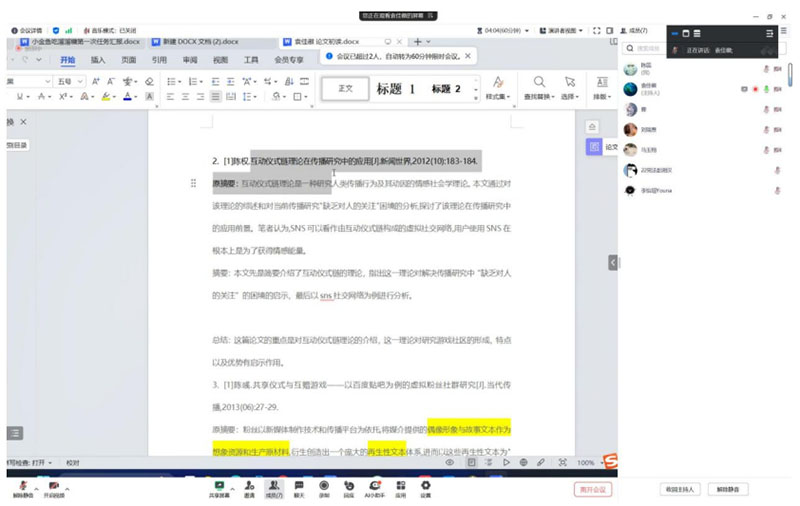Switch to the 插入 ribbon tab
Screen dimensions: 800x506
pos(98,60)
